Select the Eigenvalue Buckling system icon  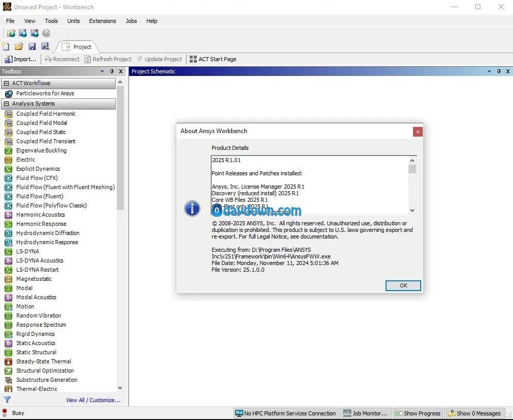(9, 150)
